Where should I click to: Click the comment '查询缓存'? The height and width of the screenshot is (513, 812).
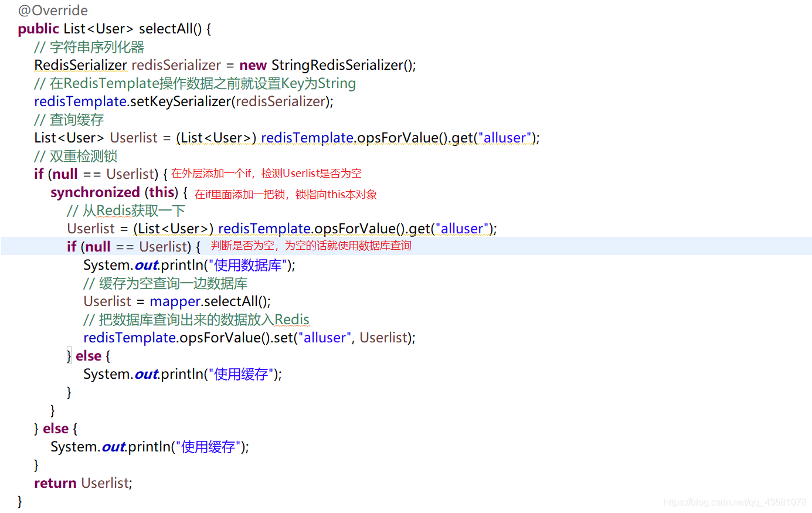[69, 120]
